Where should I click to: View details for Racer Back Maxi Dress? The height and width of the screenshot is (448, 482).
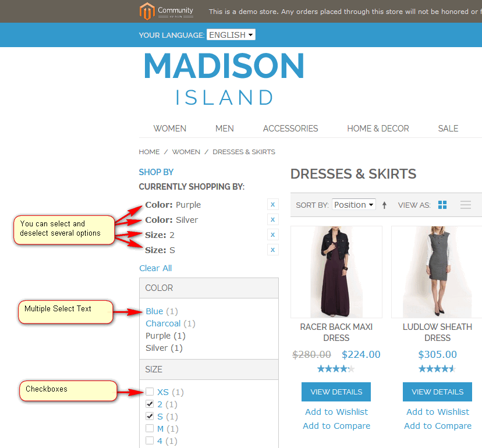pos(336,392)
